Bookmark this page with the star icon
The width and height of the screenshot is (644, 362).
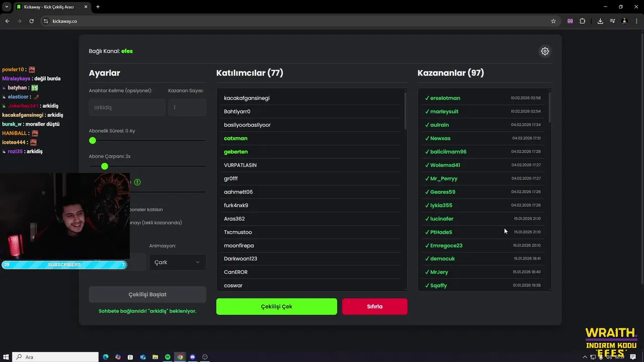[x=553, y=21]
